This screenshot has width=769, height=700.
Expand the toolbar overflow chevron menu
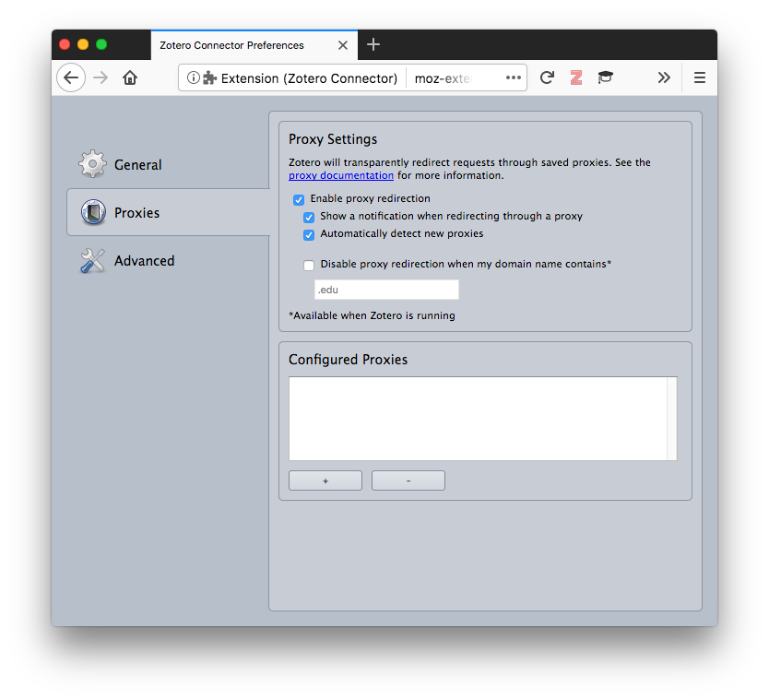coord(664,77)
